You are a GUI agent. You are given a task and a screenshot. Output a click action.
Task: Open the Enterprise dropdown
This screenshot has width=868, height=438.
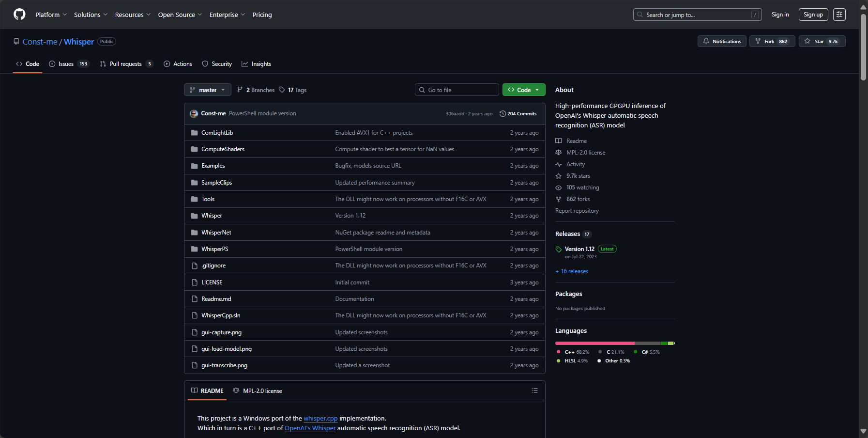(227, 15)
